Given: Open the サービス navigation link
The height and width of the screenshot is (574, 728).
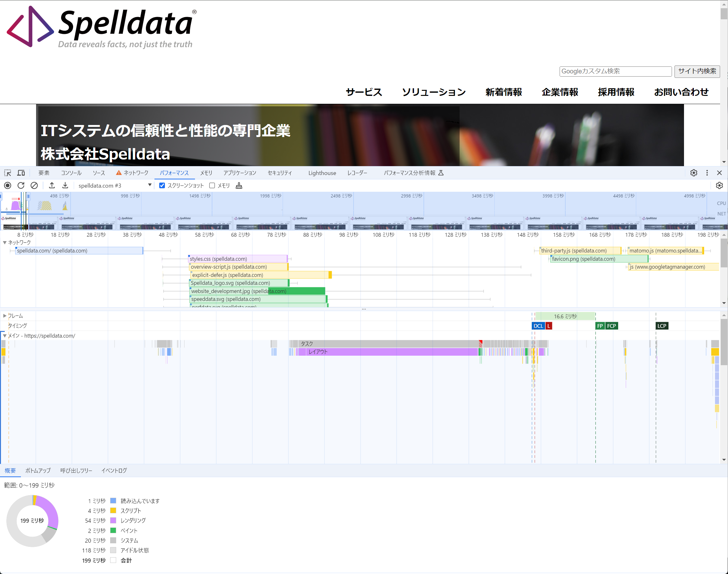Looking at the screenshot, I should [x=364, y=92].
